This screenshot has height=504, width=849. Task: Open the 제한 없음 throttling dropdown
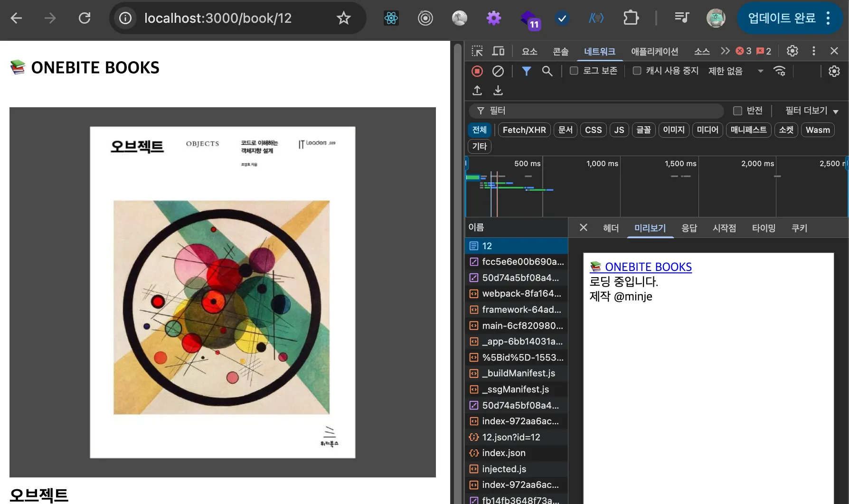[x=736, y=71]
